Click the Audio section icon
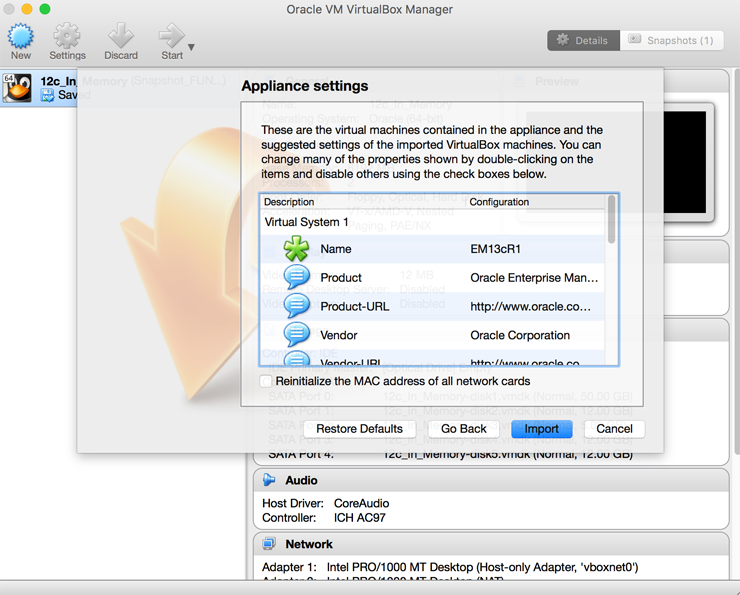The height and width of the screenshot is (595, 740). [269, 480]
